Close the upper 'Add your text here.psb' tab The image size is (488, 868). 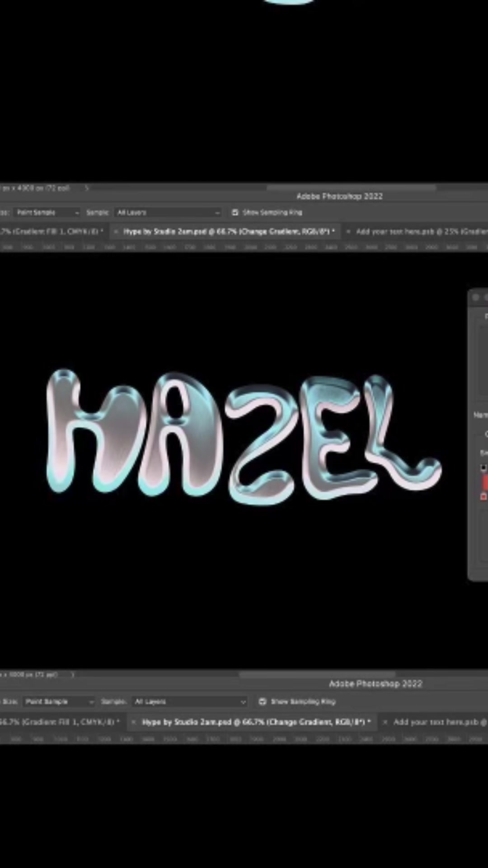[348, 231]
